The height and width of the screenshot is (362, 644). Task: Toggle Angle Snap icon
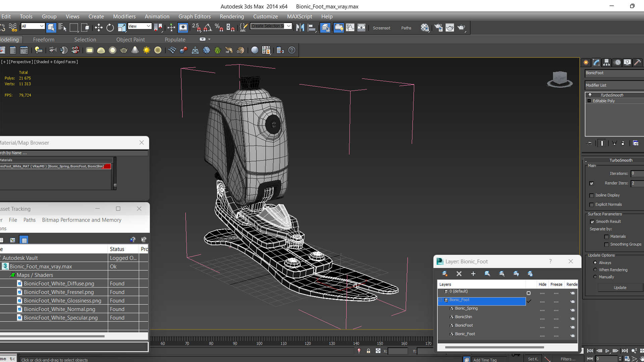[x=208, y=27]
